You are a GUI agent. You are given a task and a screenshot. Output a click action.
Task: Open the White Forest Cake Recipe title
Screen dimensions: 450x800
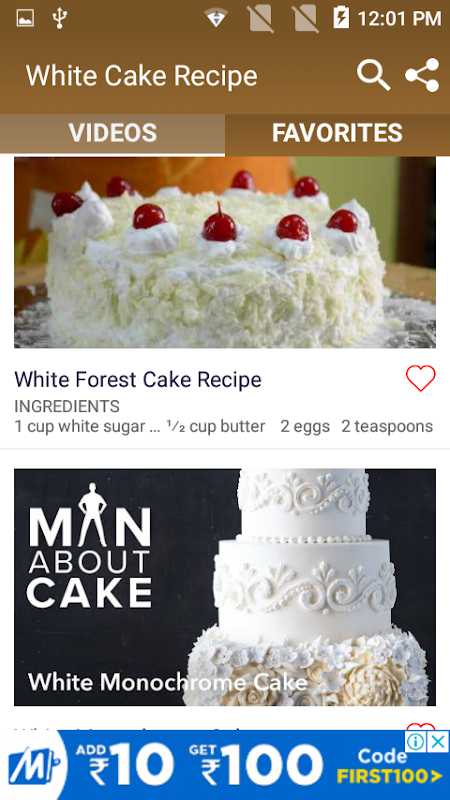(x=138, y=380)
